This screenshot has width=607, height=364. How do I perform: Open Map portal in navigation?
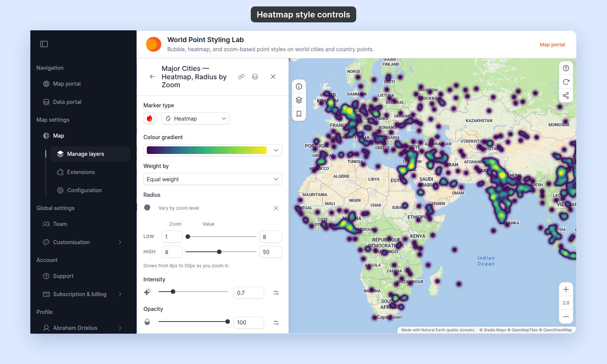pos(67,84)
